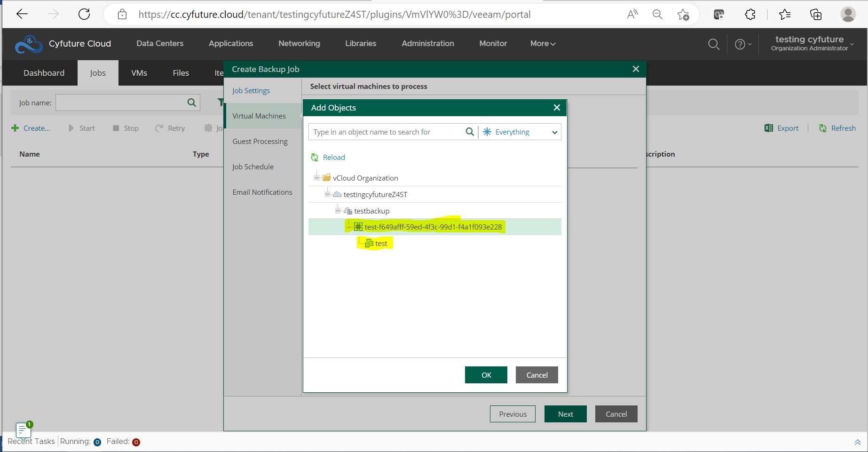Open Data Centers menu

(x=160, y=43)
